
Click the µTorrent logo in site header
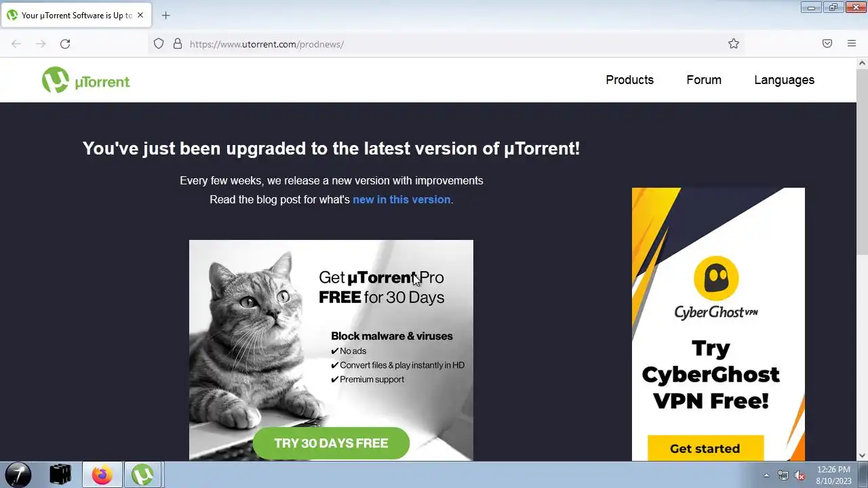click(x=85, y=80)
